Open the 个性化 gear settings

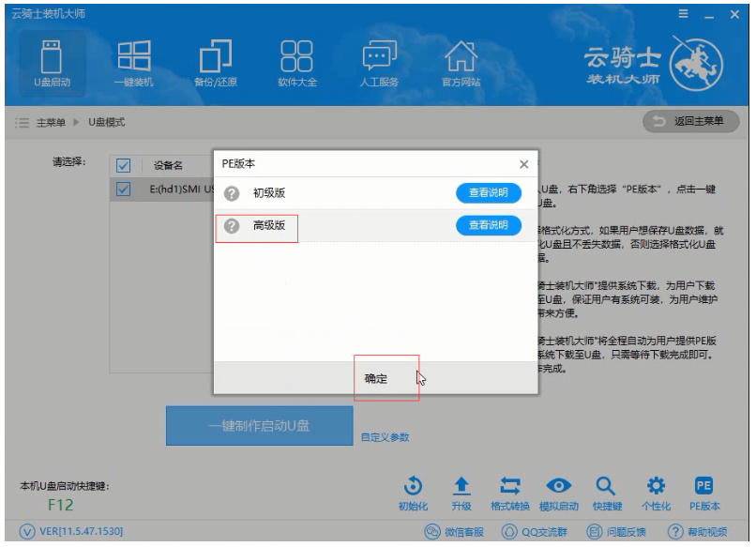coord(657,489)
